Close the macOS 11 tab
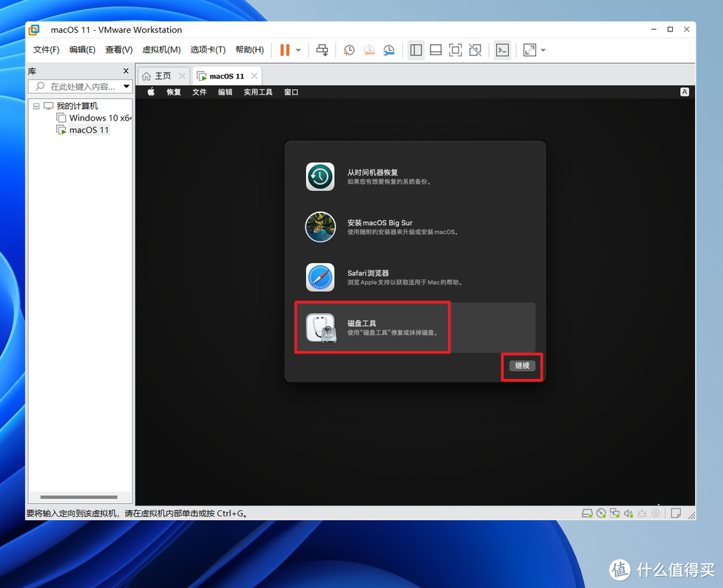Image resolution: width=723 pixels, height=588 pixels. (254, 76)
